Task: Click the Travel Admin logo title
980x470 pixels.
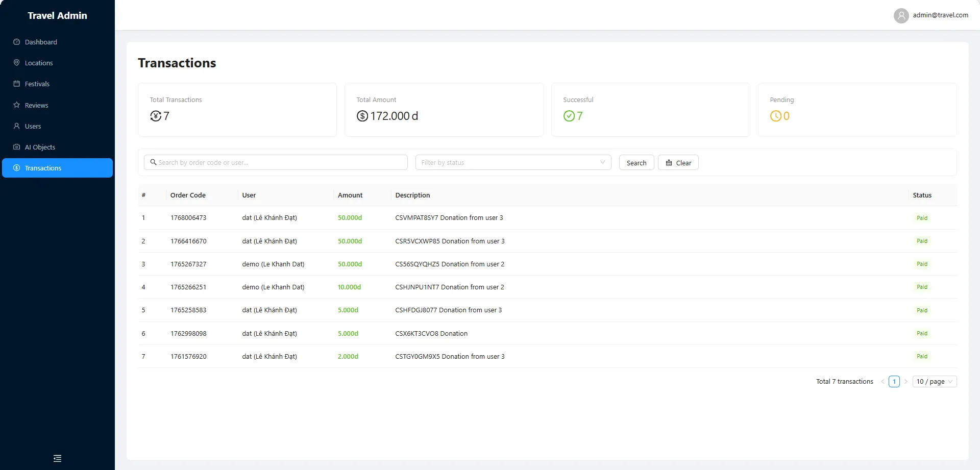Action: coord(57,15)
